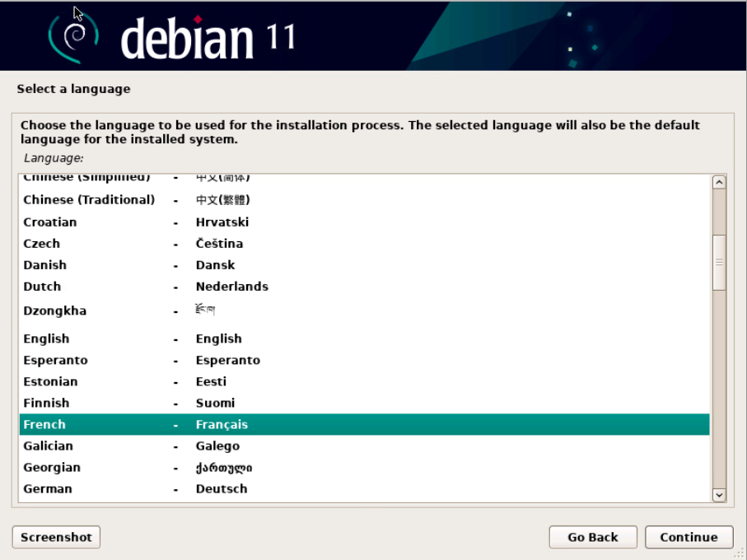Select the highlighted French language row

point(44,424)
